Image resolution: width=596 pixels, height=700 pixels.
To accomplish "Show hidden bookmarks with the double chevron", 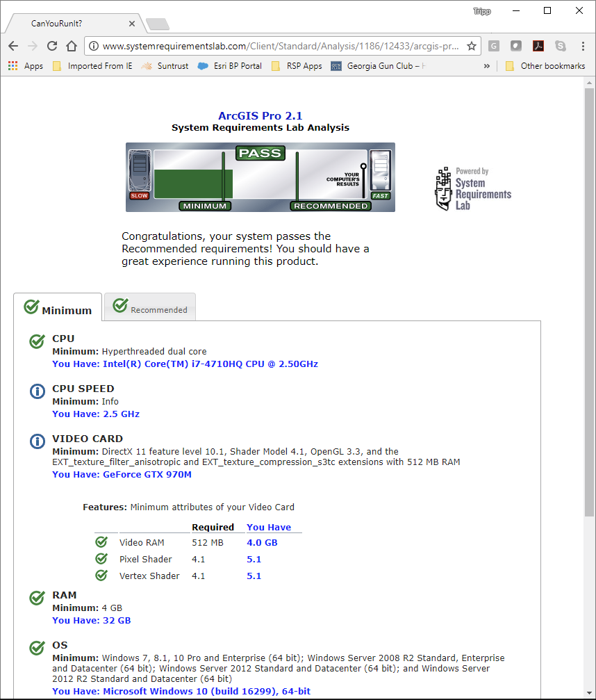I will coord(487,66).
